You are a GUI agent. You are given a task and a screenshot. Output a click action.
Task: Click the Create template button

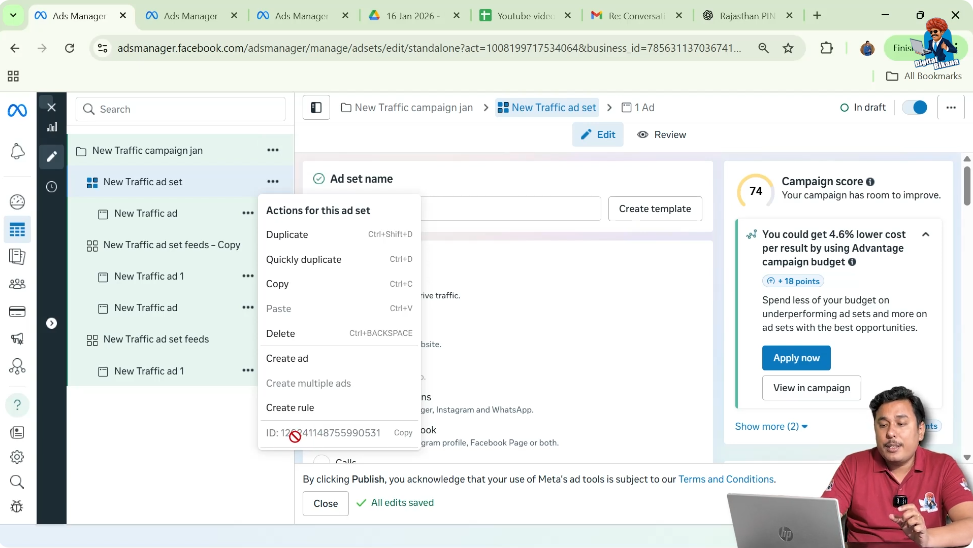coord(655,209)
